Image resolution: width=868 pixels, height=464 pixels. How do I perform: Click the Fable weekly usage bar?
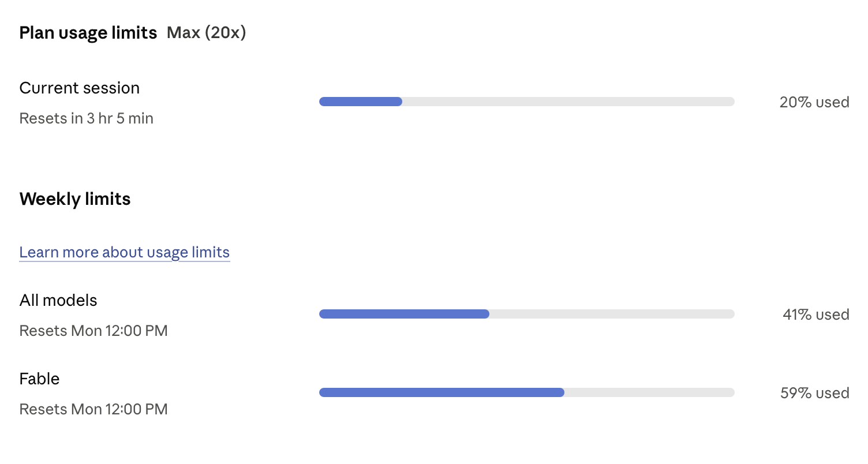click(x=527, y=392)
